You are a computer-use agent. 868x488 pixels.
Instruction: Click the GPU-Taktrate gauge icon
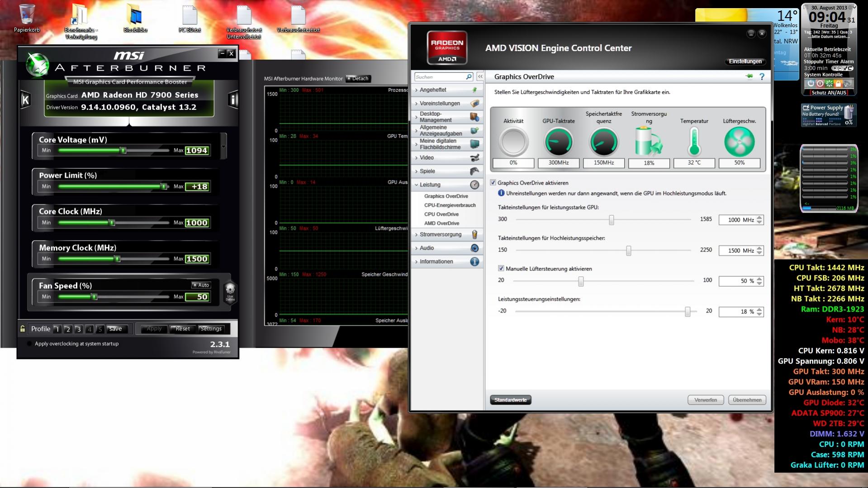[559, 142]
